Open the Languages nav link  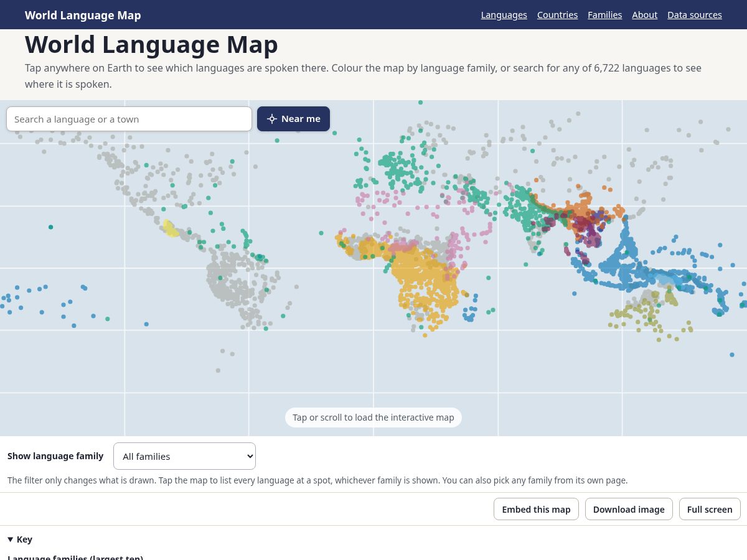coord(504,15)
